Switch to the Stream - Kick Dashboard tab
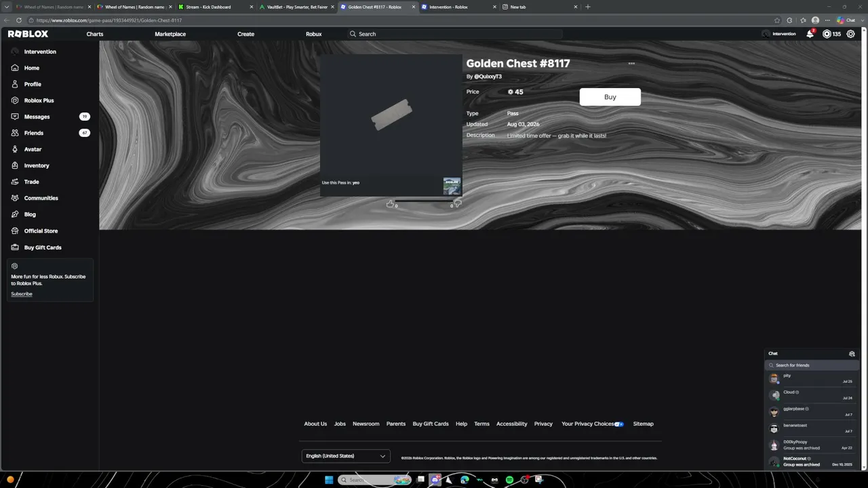Viewport: 868px width, 488px height. pos(215,7)
